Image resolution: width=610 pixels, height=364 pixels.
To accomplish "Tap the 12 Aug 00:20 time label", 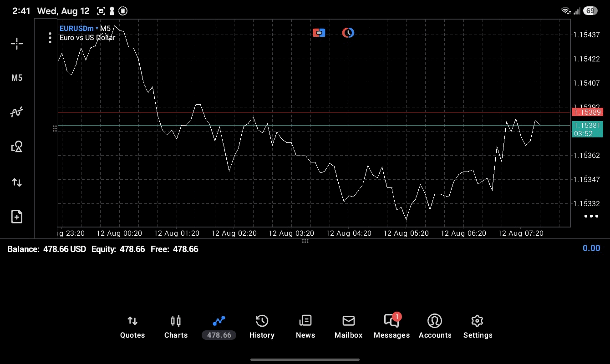I will (x=119, y=233).
